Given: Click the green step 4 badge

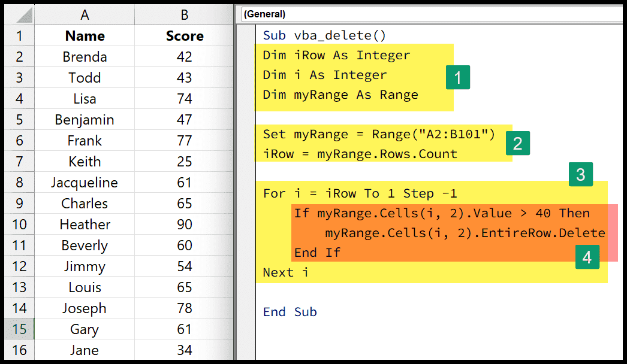Looking at the screenshot, I should (587, 257).
